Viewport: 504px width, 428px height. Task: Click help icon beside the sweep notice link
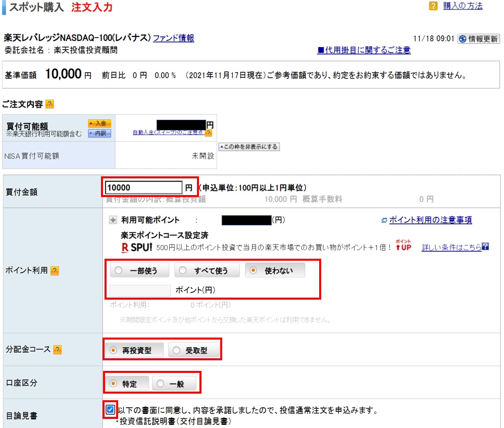click(x=208, y=133)
